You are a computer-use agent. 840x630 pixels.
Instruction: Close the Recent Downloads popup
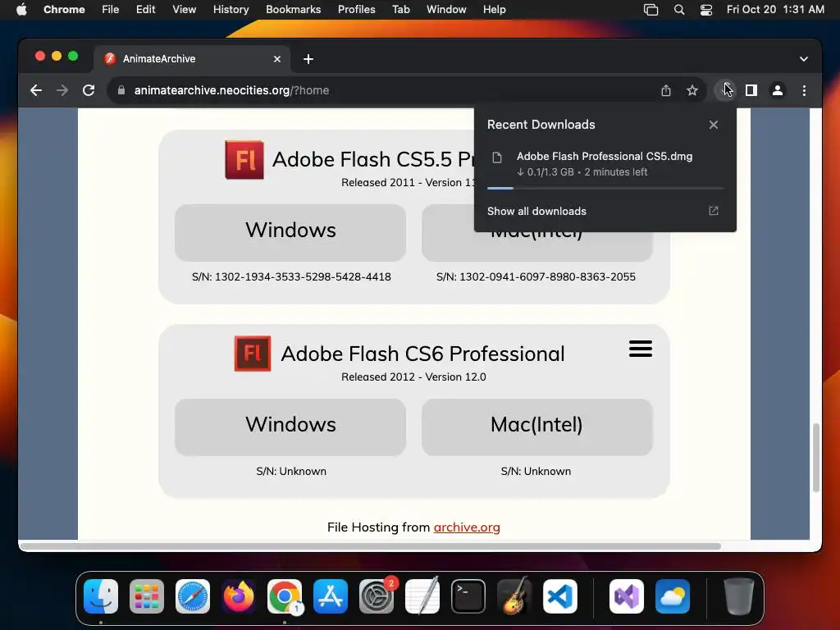pos(714,125)
